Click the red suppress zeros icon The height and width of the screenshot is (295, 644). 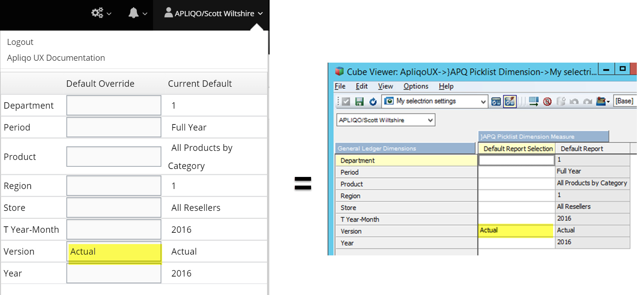tap(547, 101)
